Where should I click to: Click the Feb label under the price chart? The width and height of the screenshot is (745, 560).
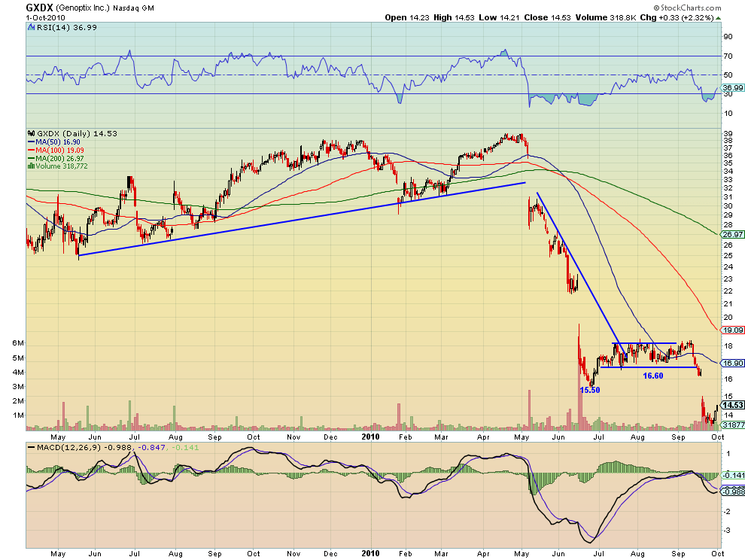pos(405,437)
